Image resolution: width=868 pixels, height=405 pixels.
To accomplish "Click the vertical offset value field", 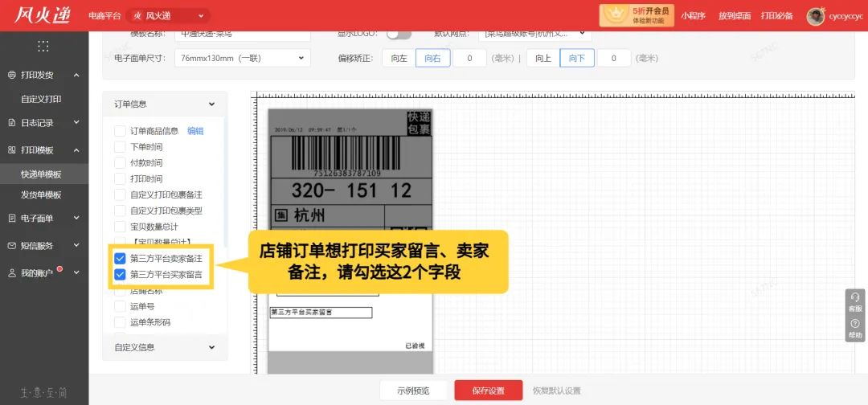I will [614, 58].
